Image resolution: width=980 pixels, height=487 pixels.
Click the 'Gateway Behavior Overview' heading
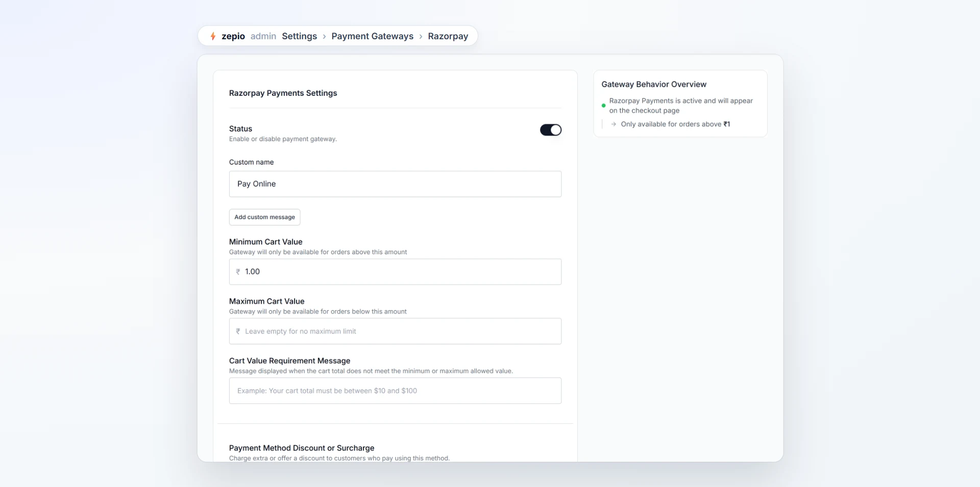pos(654,84)
